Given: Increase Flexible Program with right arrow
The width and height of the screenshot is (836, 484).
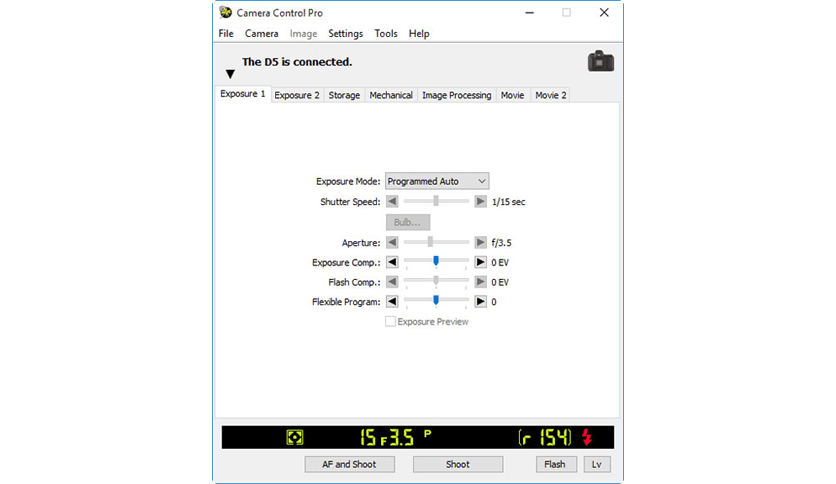Looking at the screenshot, I should click(x=480, y=302).
